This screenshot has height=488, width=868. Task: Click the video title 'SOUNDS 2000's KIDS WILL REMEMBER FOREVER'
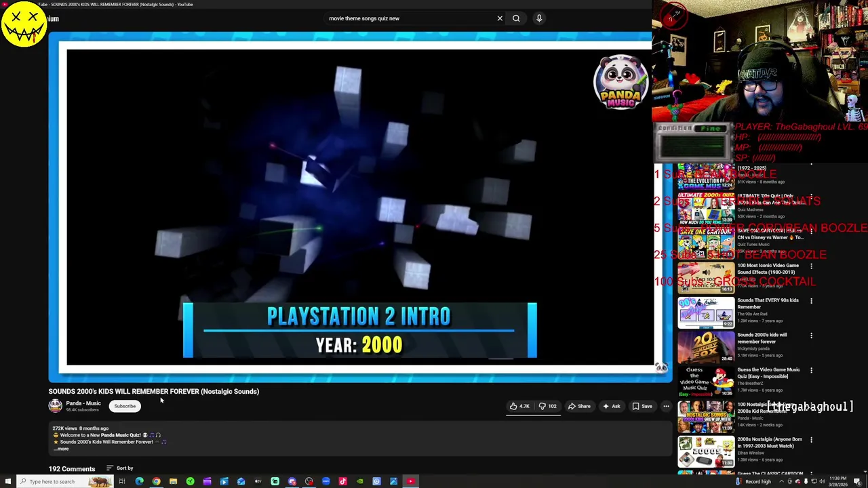coord(153,391)
